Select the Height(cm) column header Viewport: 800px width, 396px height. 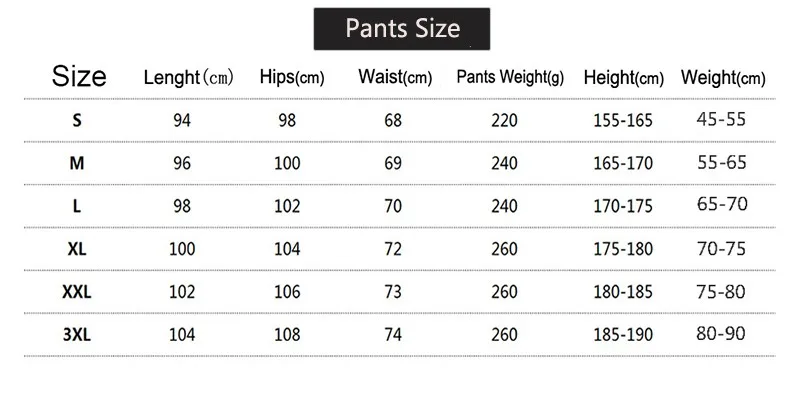click(x=623, y=78)
